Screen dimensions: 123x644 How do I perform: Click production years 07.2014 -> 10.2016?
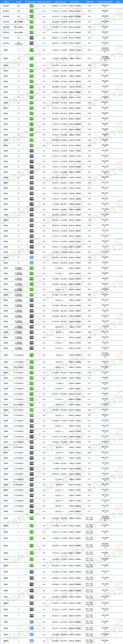point(60,145)
